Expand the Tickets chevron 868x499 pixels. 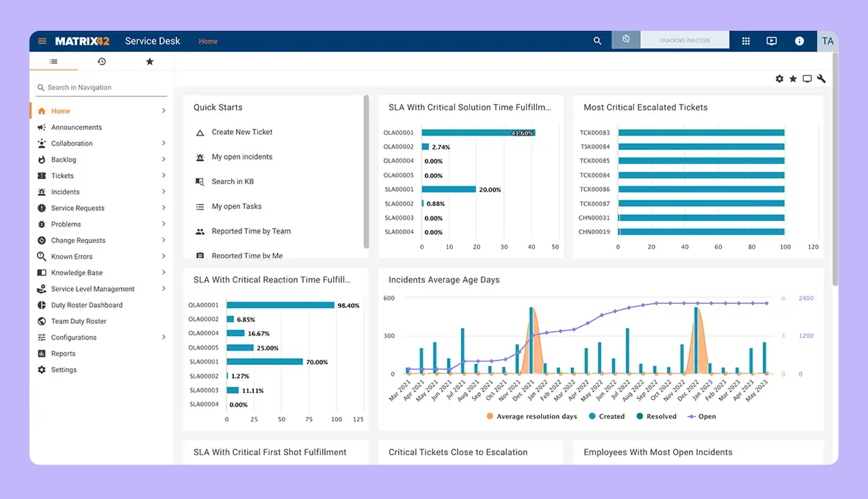164,175
